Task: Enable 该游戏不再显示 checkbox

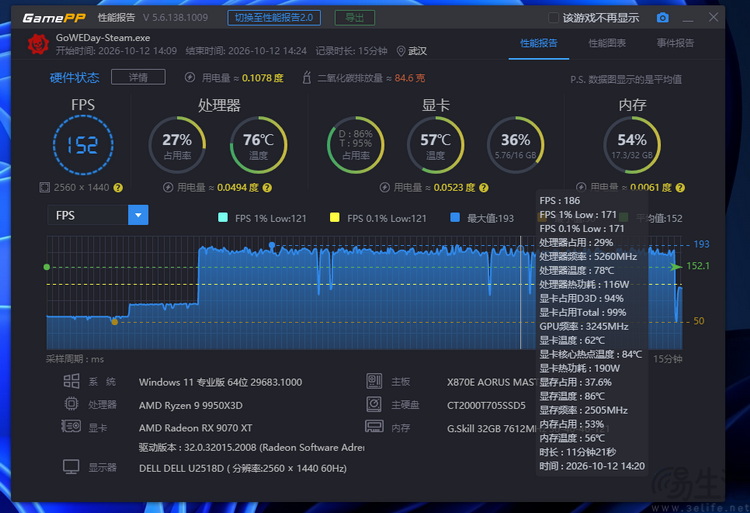Action: coord(553,18)
